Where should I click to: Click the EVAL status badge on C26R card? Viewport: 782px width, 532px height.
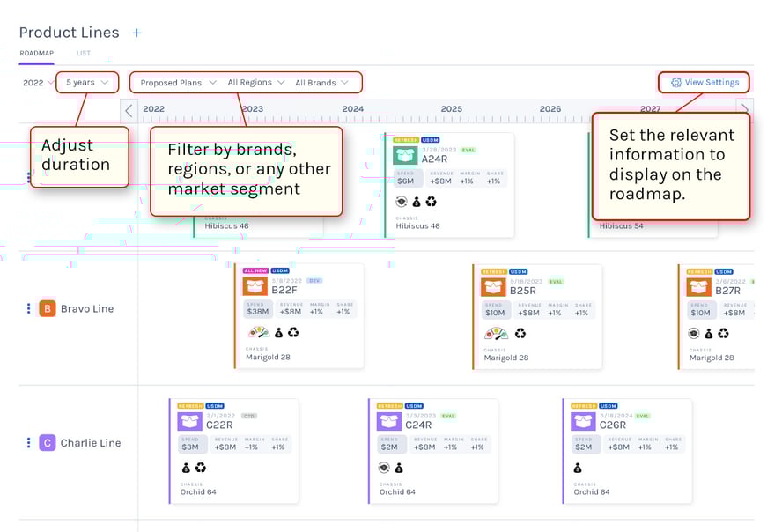click(642, 416)
